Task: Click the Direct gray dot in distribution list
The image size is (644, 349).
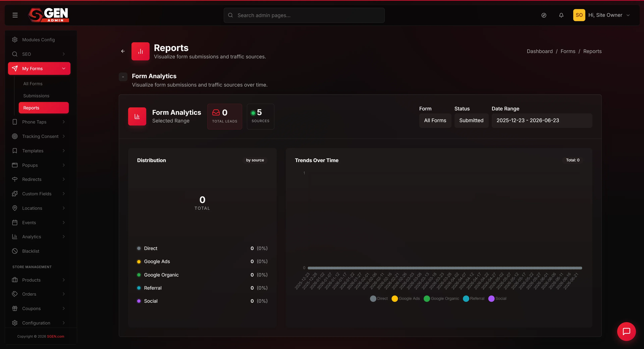Action: coord(139,248)
